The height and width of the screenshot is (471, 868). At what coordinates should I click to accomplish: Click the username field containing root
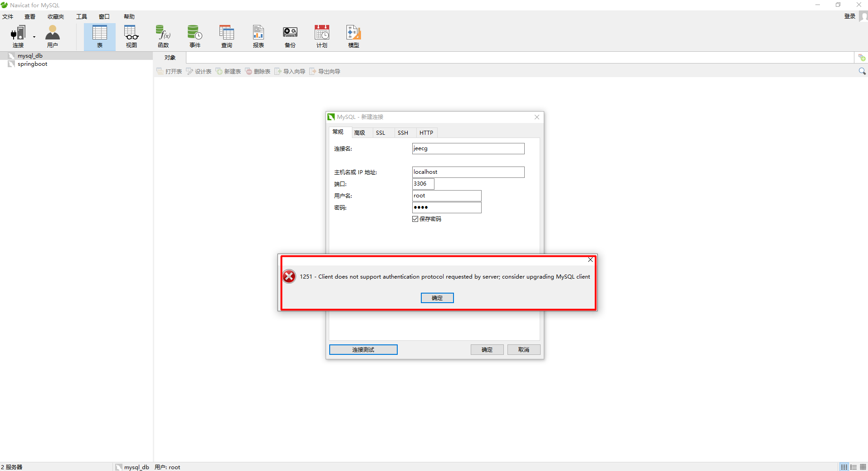pyautogui.click(x=447, y=196)
